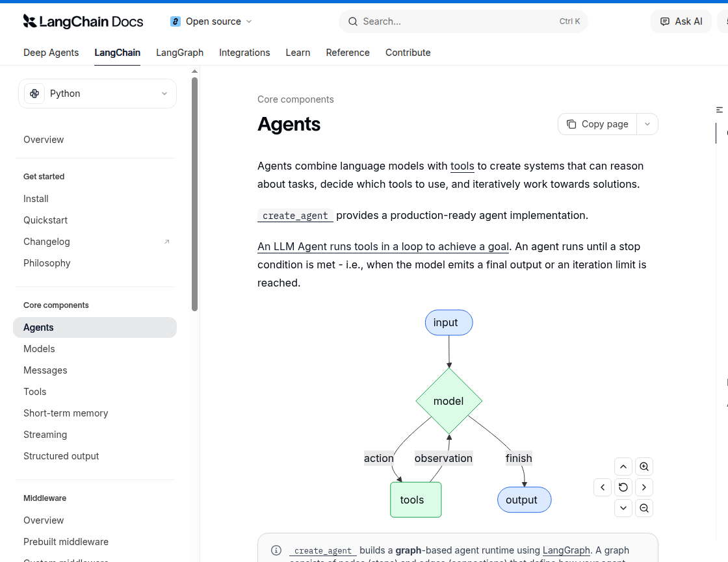
Task: Expand the Copy page options chevron
Action: [647, 124]
